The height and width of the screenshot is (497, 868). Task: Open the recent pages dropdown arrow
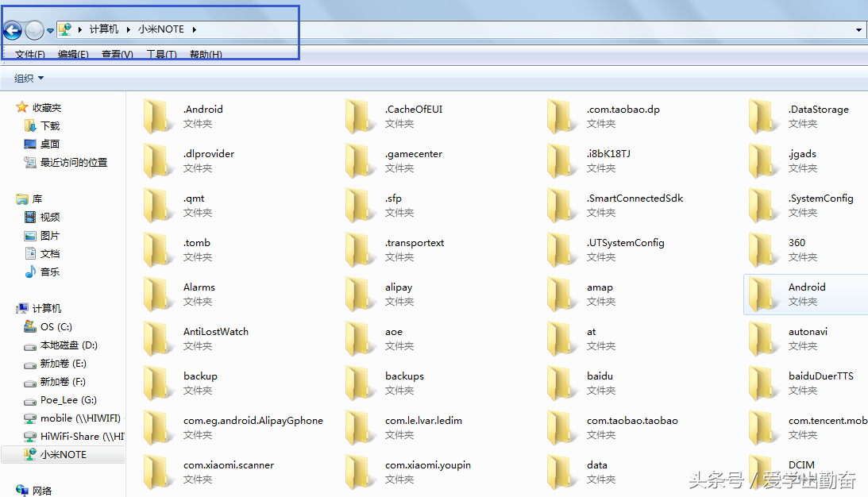[x=50, y=30]
